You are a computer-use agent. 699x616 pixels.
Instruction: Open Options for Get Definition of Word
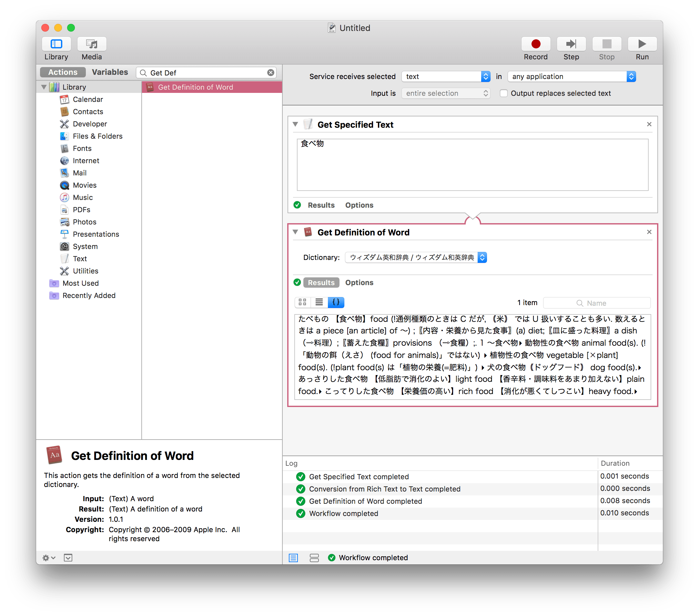pos(359,283)
